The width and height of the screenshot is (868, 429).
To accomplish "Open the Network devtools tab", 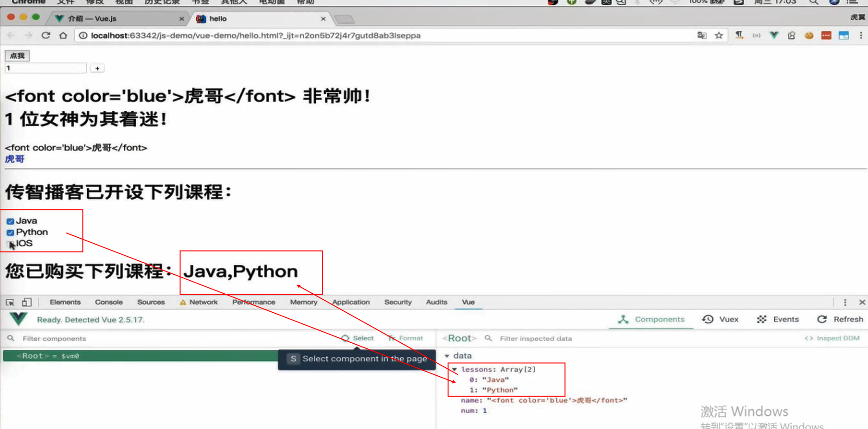I will point(198,302).
